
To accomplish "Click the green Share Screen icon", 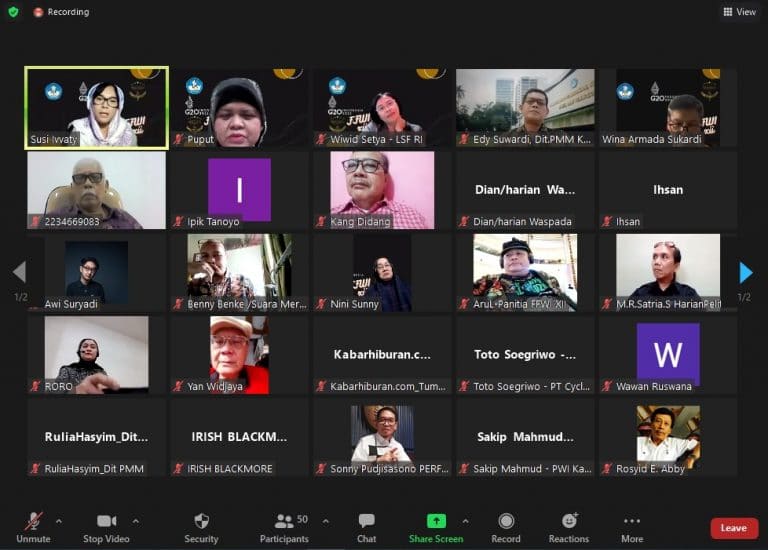I will click(x=435, y=521).
